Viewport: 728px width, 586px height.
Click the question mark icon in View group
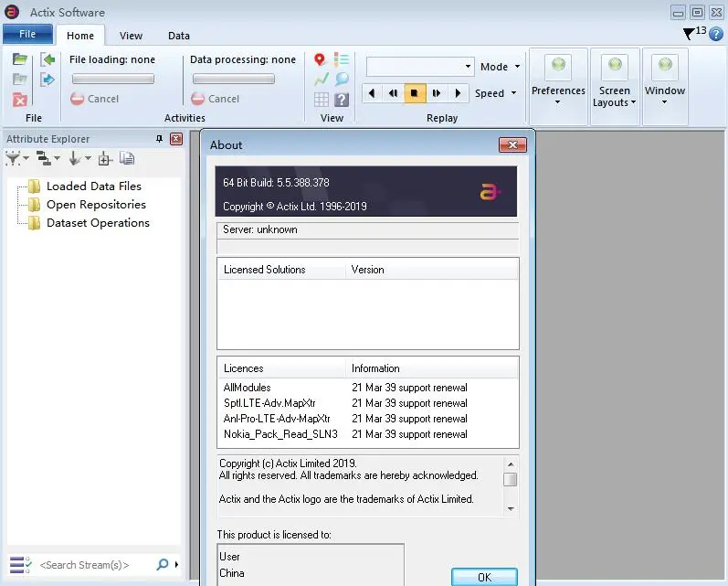pos(342,100)
